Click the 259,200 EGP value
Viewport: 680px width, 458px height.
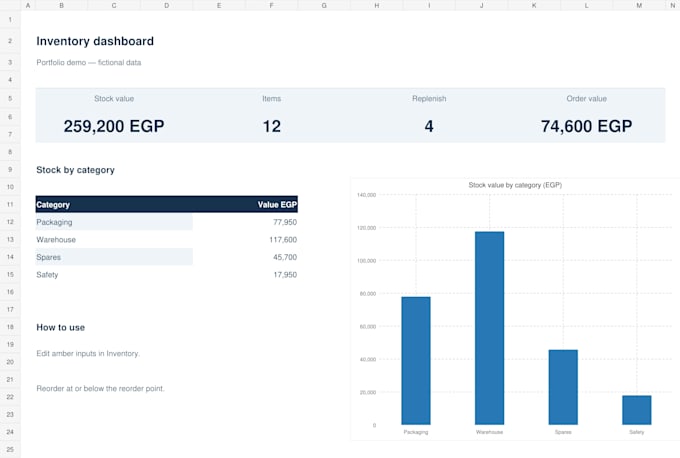pos(114,126)
